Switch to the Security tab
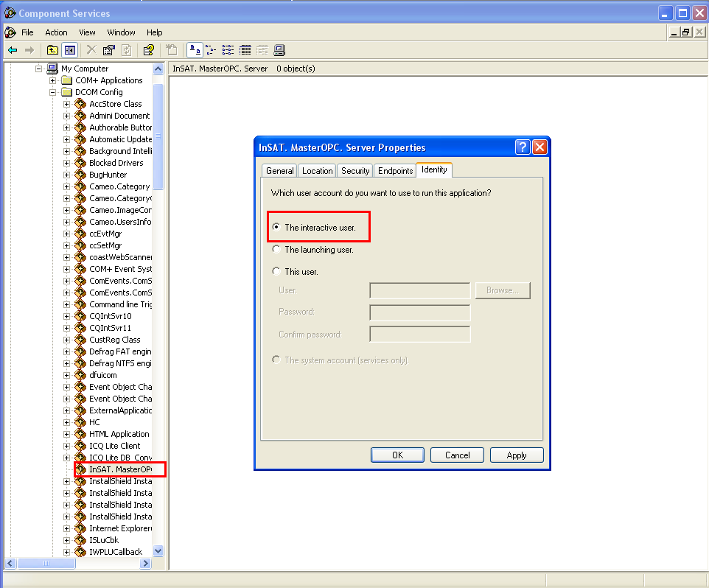Image resolution: width=709 pixels, height=588 pixels. click(355, 171)
